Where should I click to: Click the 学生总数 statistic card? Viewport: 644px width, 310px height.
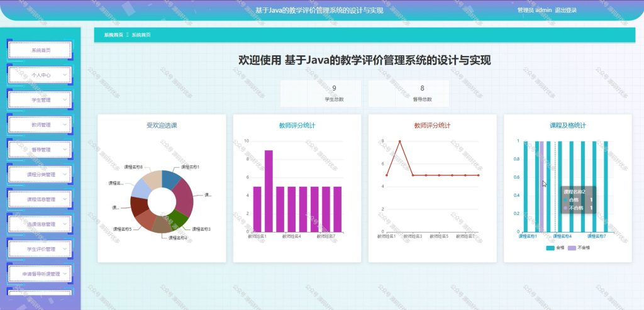pyautogui.click(x=321, y=94)
